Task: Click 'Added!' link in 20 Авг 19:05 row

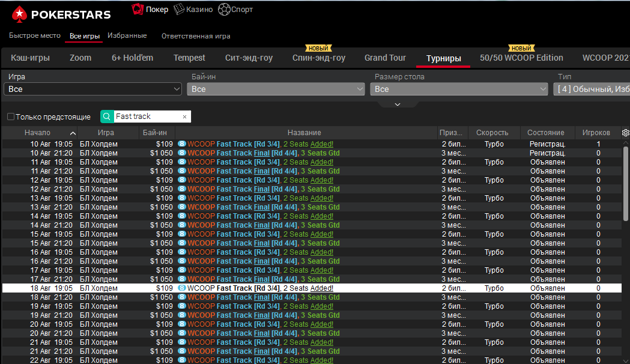Action: pos(322,324)
